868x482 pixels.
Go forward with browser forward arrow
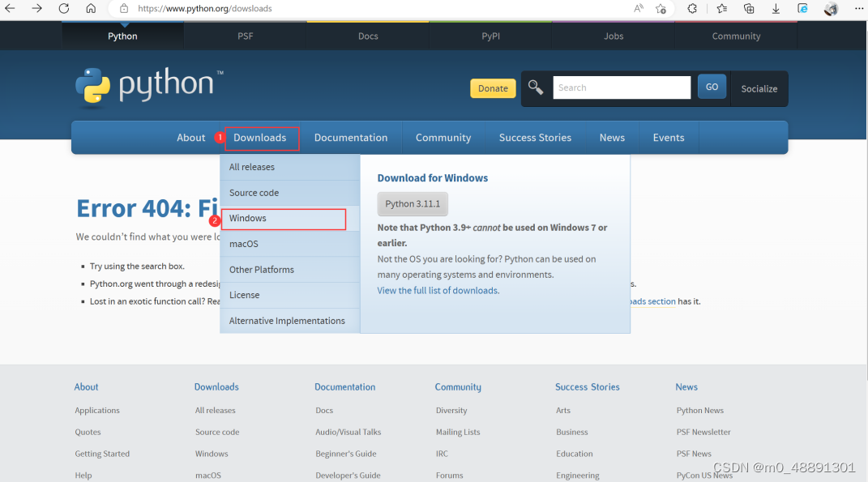(36, 8)
